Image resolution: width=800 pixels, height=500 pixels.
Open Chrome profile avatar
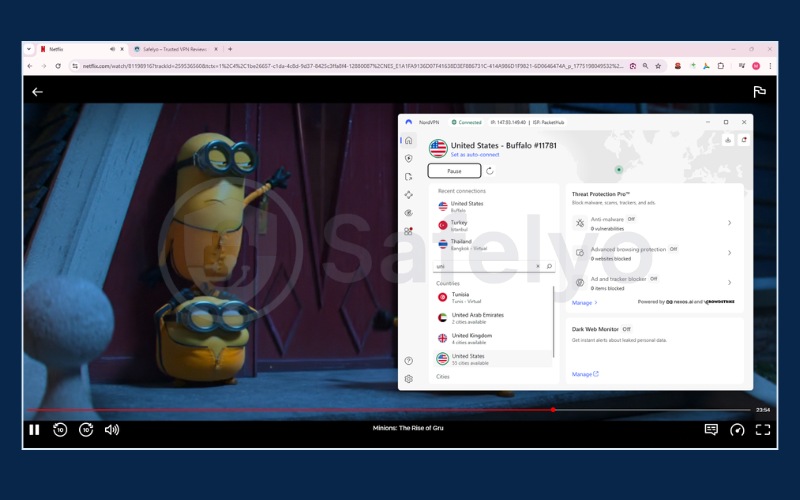click(x=756, y=66)
